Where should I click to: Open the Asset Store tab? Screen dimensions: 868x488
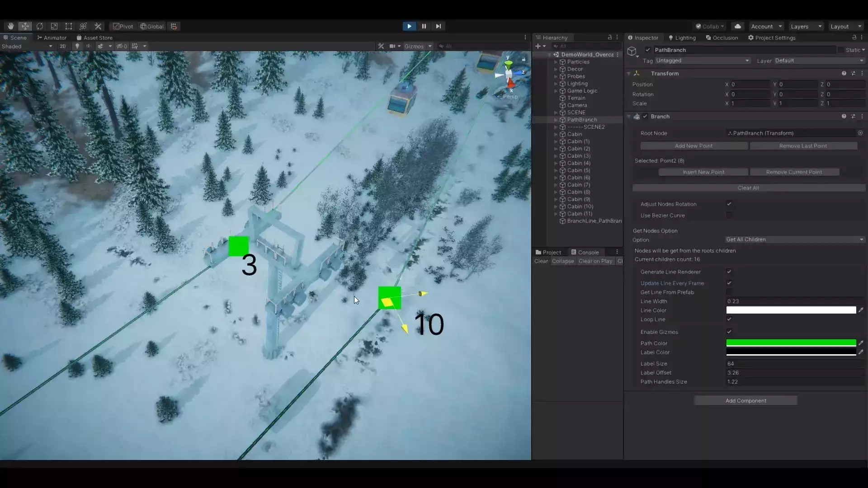click(94, 38)
